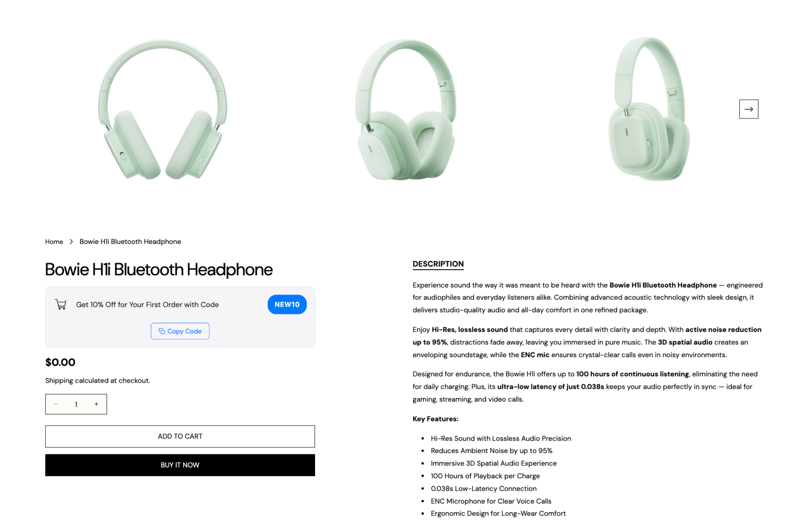Open the angled headphone image in the center

click(406, 109)
